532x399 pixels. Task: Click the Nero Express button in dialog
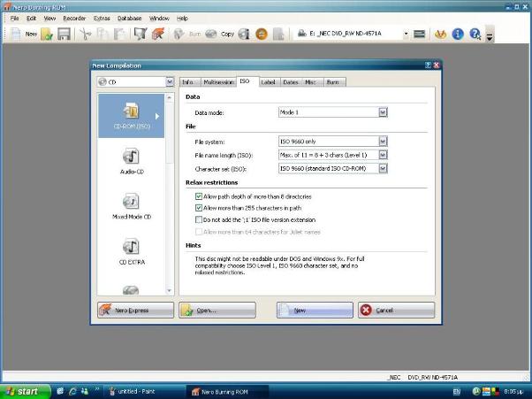click(x=135, y=310)
